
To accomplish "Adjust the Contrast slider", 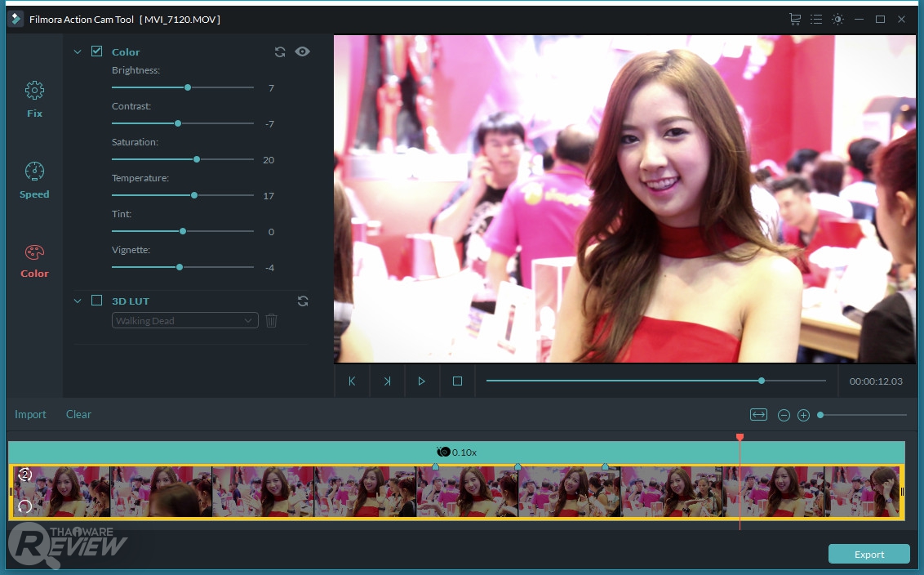I will (183, 123).
